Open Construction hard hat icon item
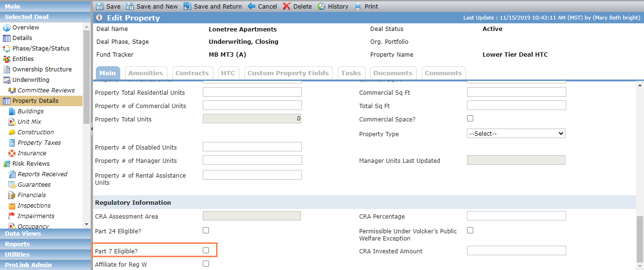Viewport: 644px width, 270px height. click(12, 132)
